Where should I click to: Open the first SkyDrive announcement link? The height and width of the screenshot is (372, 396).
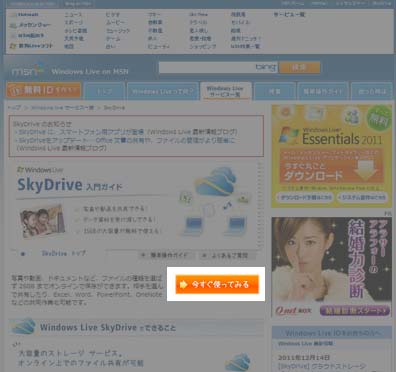(x=128, y=132)
